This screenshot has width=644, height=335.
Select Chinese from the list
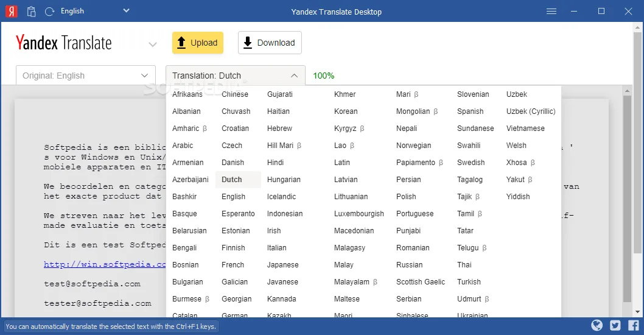[235, 94]
